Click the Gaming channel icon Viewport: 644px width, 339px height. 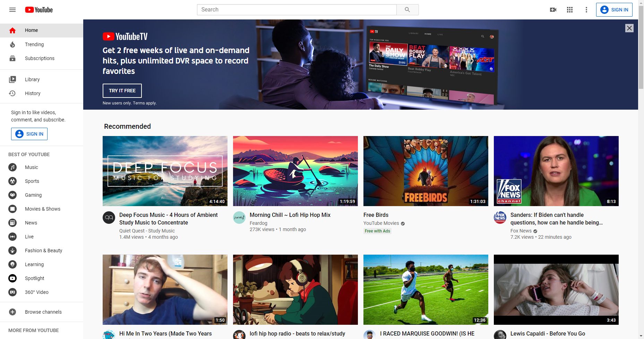(12, 195)
